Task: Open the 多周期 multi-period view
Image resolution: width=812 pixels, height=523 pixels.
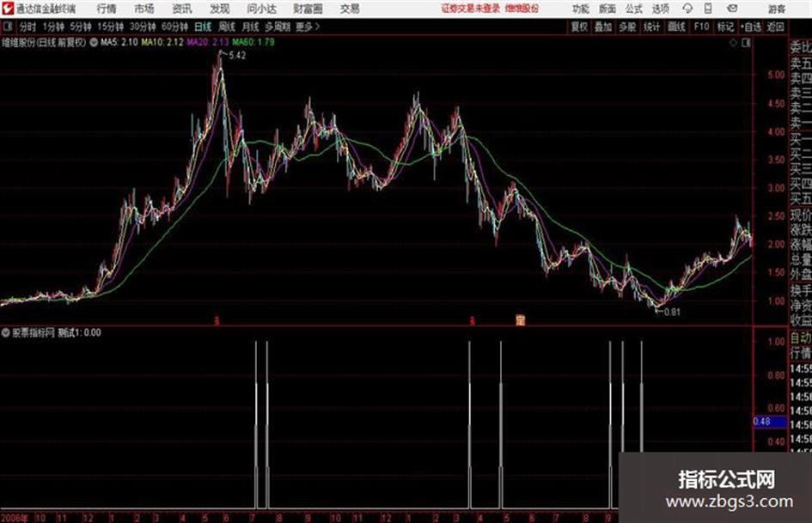Action: [x=278, y=27]
